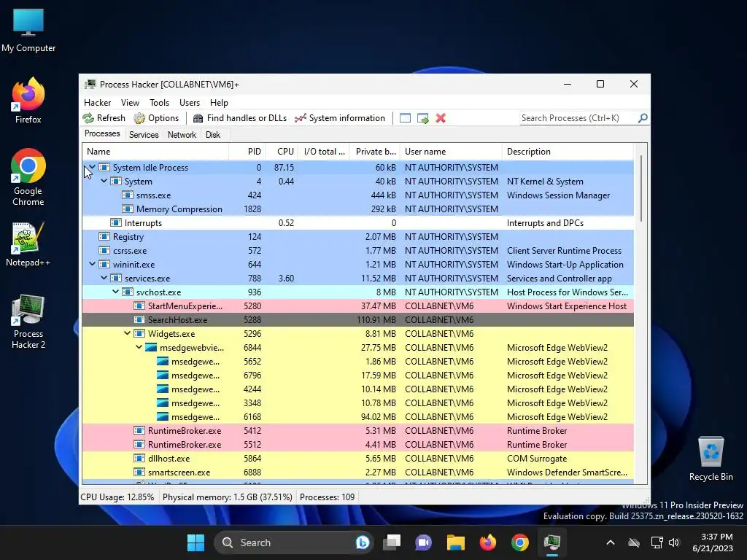Open Recycle Bin on desktop

(711, 459)
